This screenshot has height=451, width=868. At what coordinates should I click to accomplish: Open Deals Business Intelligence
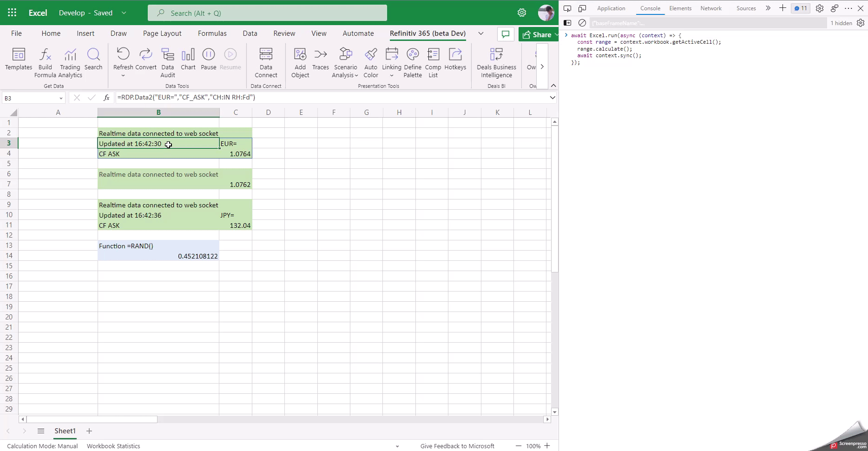coord(496,63)
